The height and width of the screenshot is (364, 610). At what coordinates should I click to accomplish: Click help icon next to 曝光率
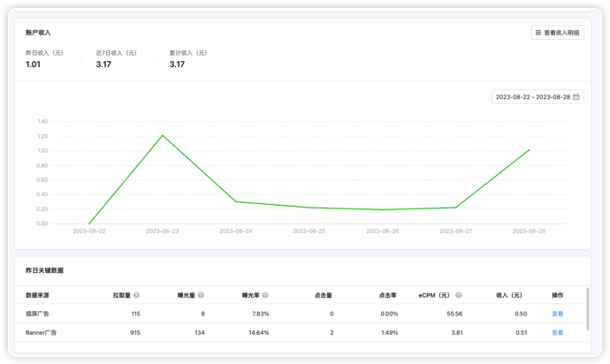click(265, 295)
